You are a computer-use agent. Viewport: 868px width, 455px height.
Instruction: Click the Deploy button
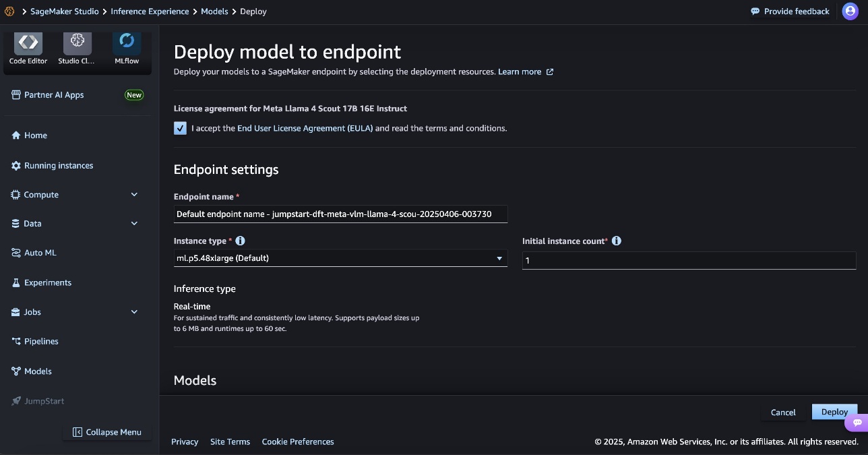pyautogui.click(x=834, y=412)
